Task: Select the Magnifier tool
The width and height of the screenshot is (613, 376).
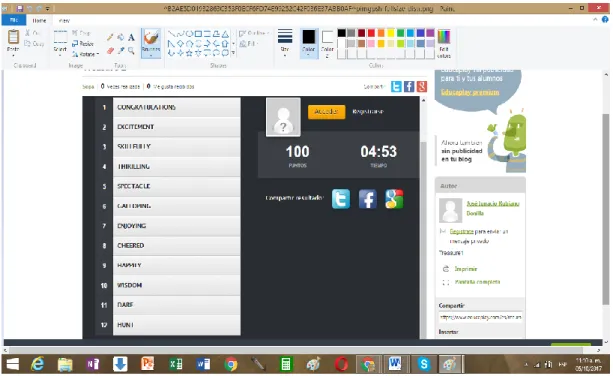Action: tap(131, 50)
